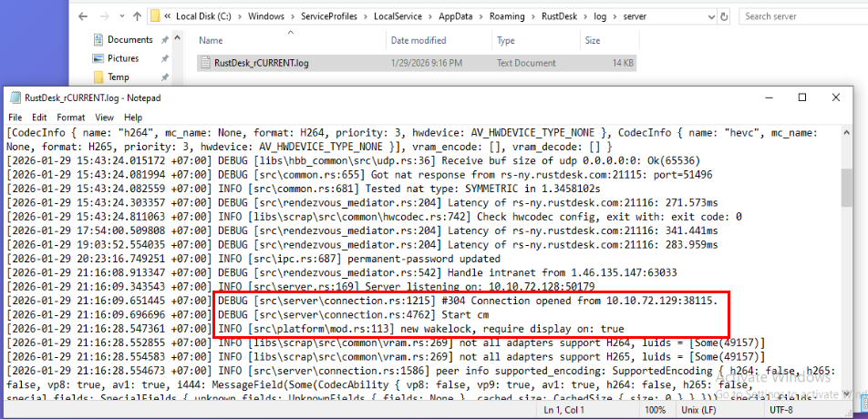Click the Pictures folder icon in sidebar
This screenshot has height=419, width=868.
coord(98,58)
